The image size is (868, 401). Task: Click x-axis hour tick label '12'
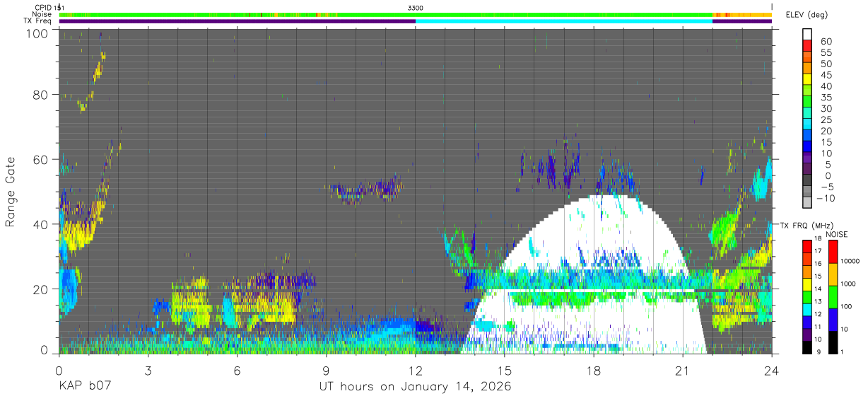pyautogui.click(x=415, y=370)
